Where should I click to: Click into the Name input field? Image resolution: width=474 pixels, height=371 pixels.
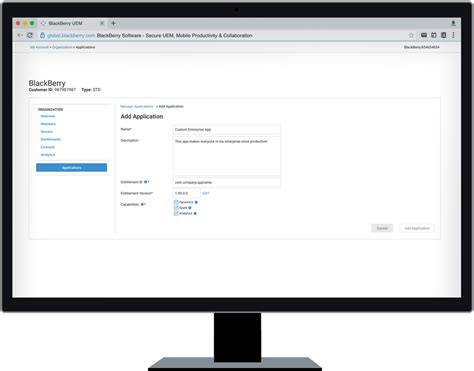click(227, 129)
